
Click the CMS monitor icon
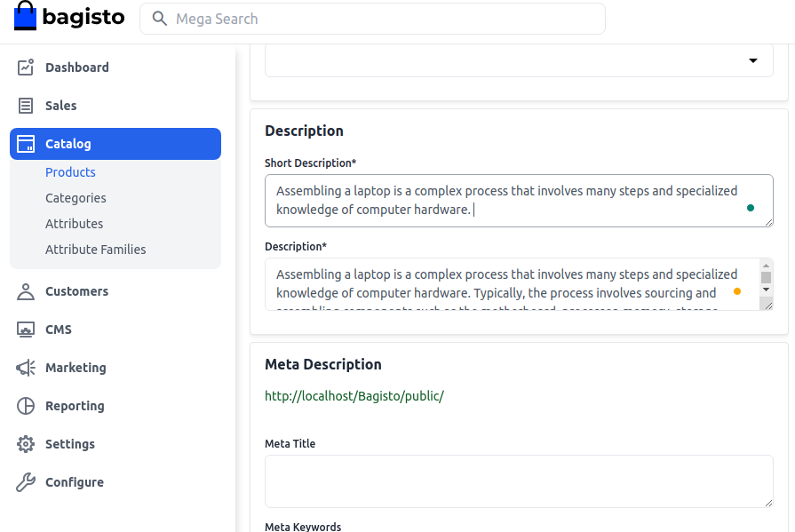(26, 330)
